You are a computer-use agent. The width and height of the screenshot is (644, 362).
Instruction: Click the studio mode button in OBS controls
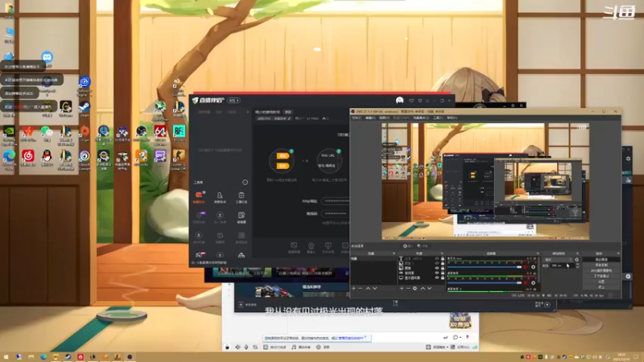[601, 276]
